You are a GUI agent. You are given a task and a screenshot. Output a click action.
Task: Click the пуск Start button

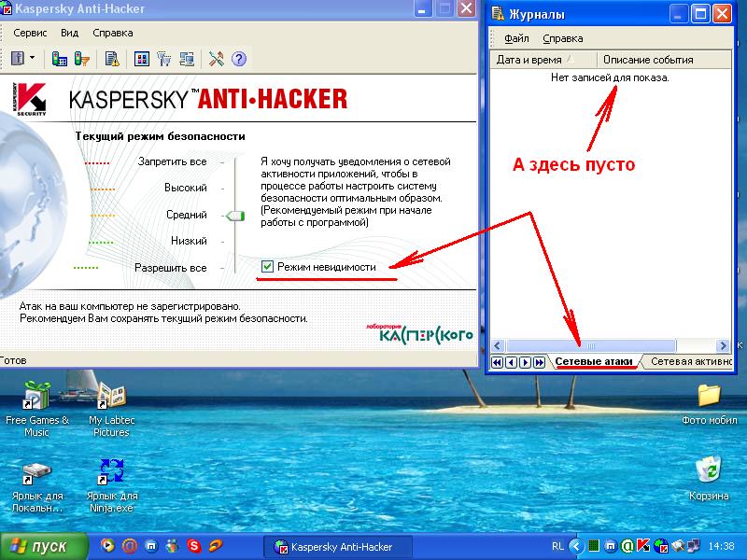coord(39,546)
